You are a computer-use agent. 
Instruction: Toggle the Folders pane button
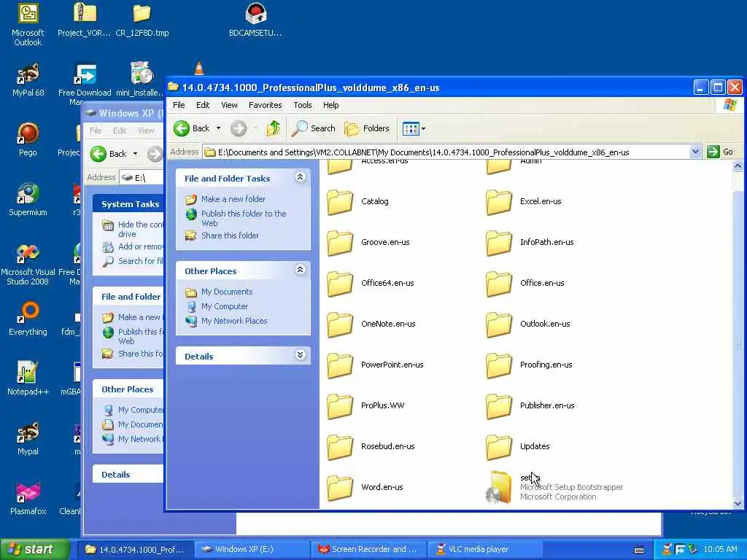(367, 128)
